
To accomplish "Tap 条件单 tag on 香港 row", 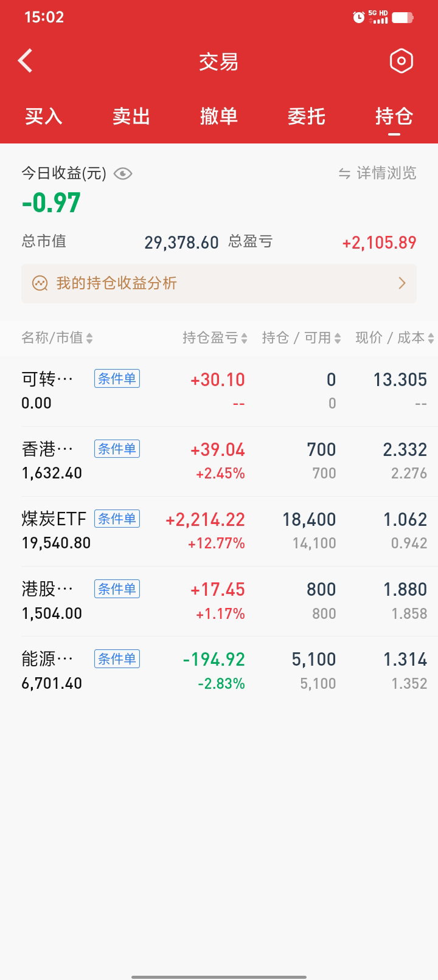I will tap(117, 449).
